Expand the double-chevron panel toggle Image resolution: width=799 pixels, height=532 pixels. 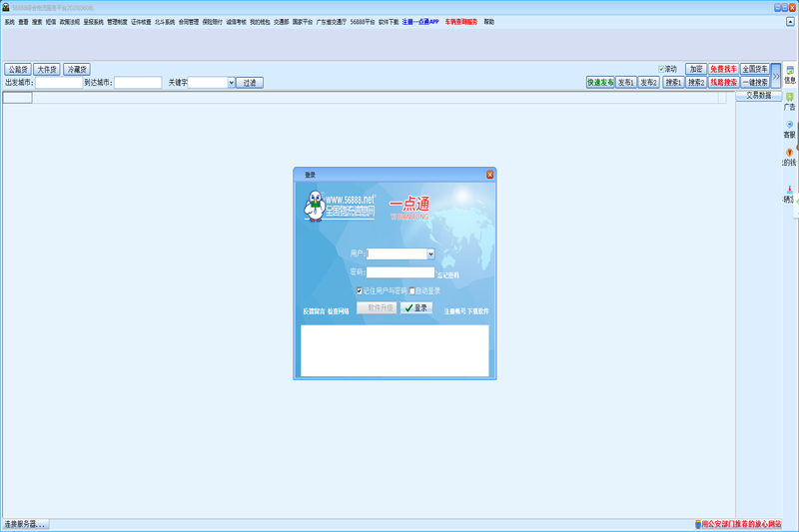(776, 76)
